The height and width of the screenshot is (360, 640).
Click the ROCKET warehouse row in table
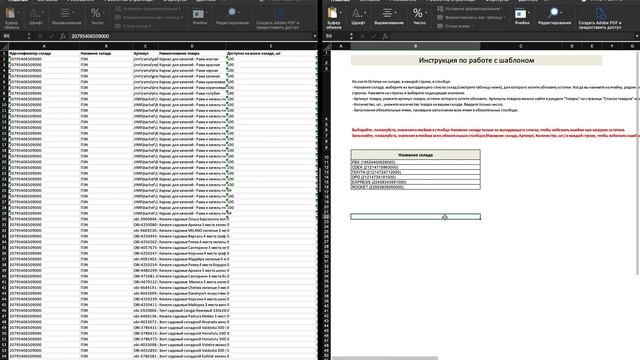pos(416,187)
